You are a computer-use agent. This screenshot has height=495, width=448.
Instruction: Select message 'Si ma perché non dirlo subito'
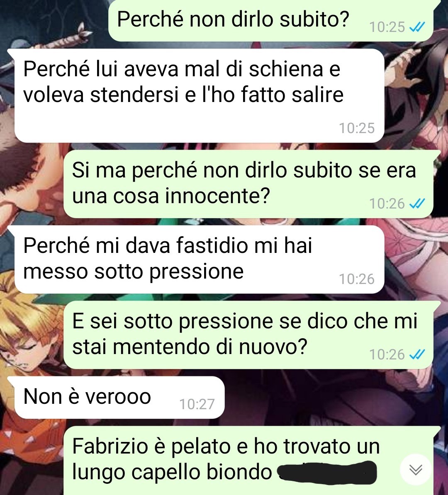pyautogui.click(x=248, y=184)
